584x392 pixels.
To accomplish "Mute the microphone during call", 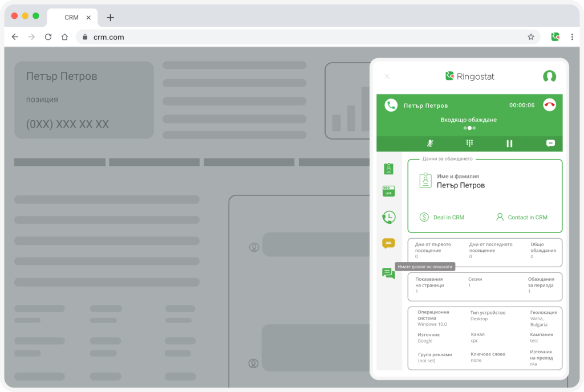I will [x=430, y=144].
